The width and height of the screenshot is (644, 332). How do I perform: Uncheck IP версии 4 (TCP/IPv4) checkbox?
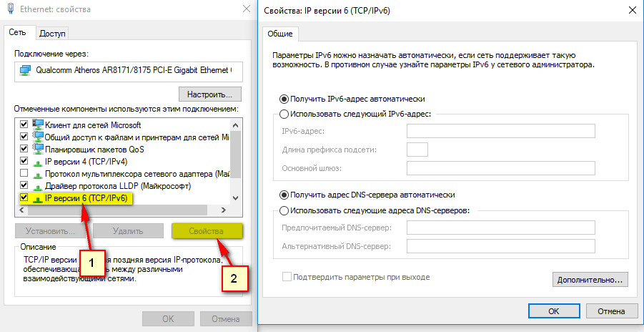24,161
